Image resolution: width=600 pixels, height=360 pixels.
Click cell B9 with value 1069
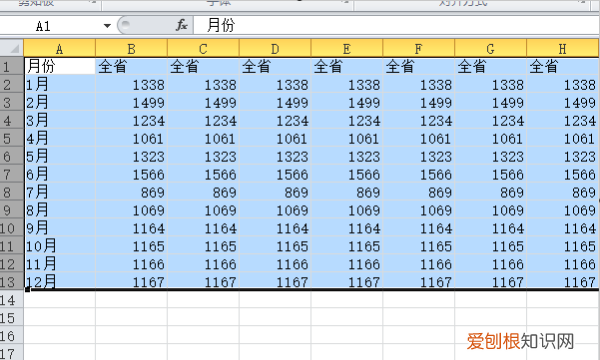click(131, 210)
